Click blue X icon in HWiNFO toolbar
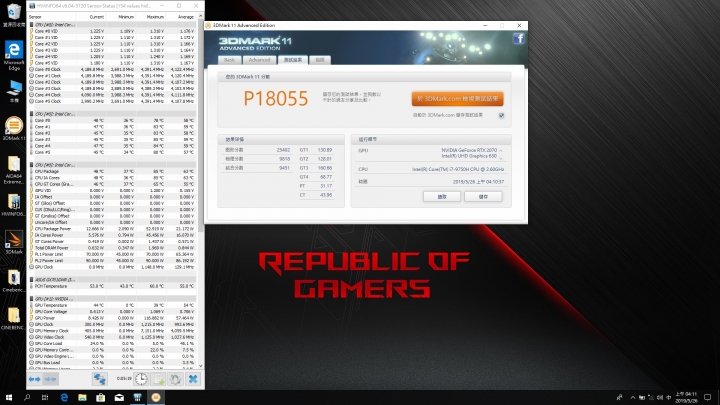 [x=193, y=379]
